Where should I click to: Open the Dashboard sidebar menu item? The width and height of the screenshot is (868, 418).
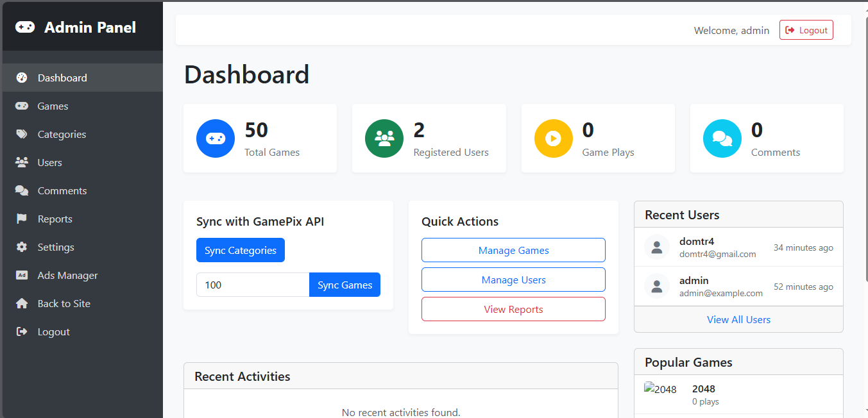coord(83,78)
